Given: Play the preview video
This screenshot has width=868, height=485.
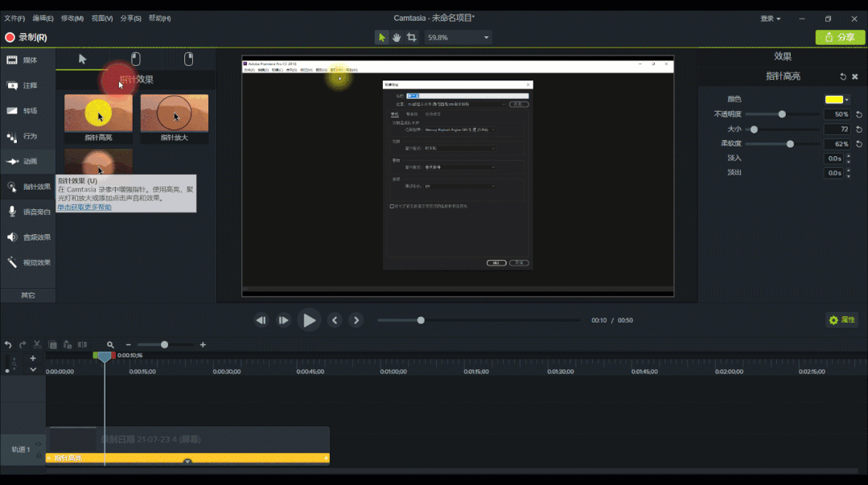Looking at the screenshot, I should (309, 320).
